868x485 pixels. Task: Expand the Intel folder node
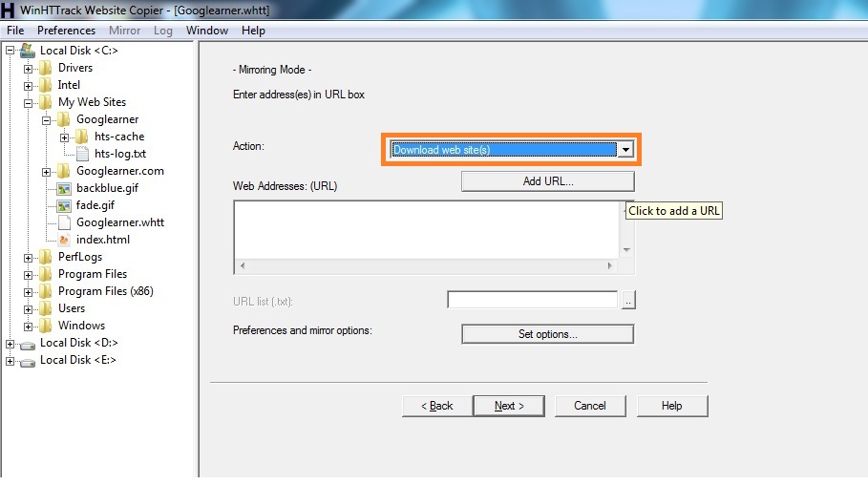coord(29,86)
